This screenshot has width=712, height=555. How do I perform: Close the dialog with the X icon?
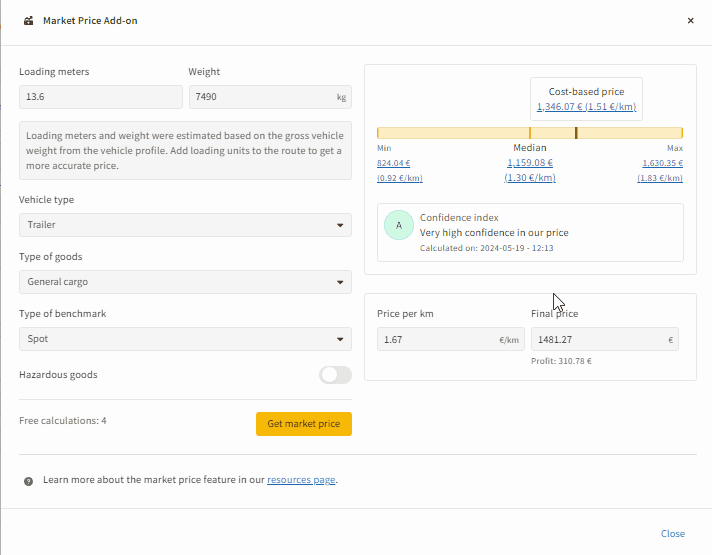point(690,20)
